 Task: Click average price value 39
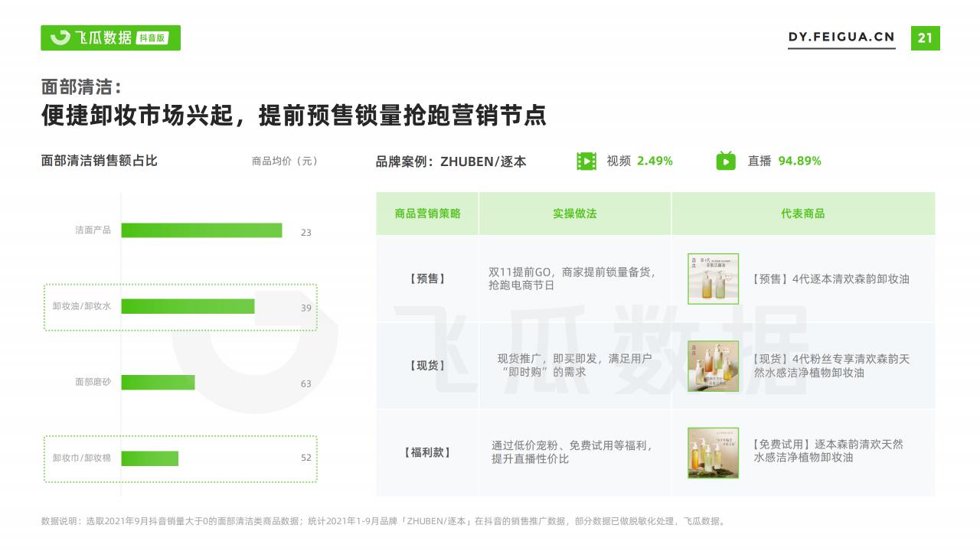pyautogui.click(x=306, y=308)
